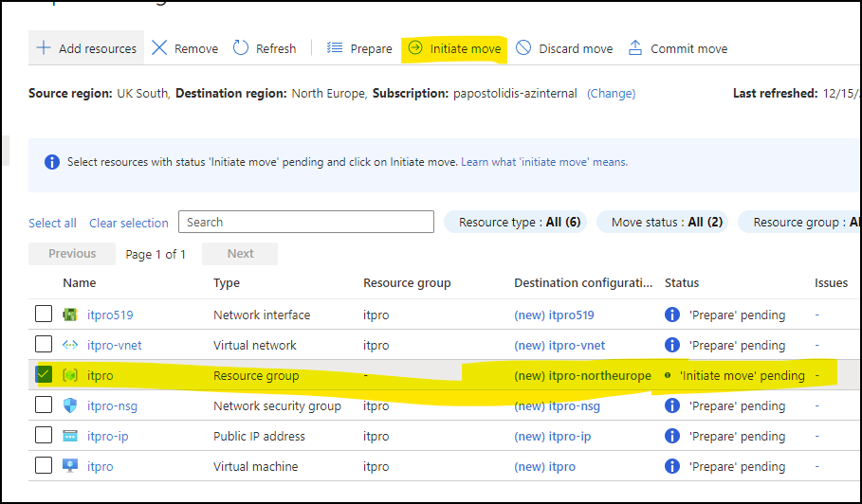This screenshot has height=504, width=862.
Task: Click the Discard move icon
Action: tap(523, 48)
